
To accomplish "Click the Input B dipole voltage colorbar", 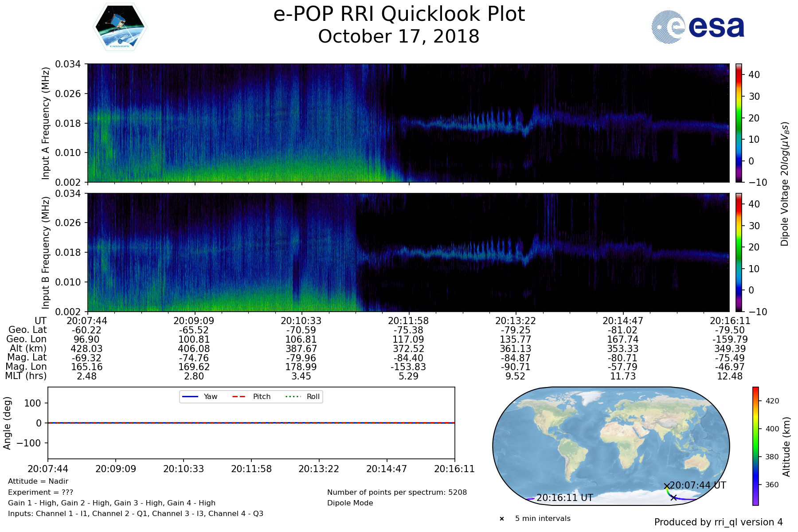I will (x=739, y=252).
